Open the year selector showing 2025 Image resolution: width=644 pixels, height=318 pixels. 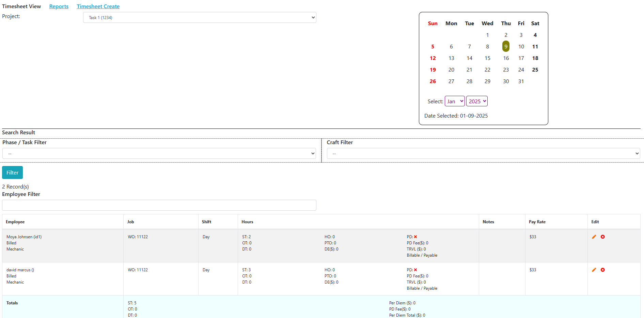477,101
